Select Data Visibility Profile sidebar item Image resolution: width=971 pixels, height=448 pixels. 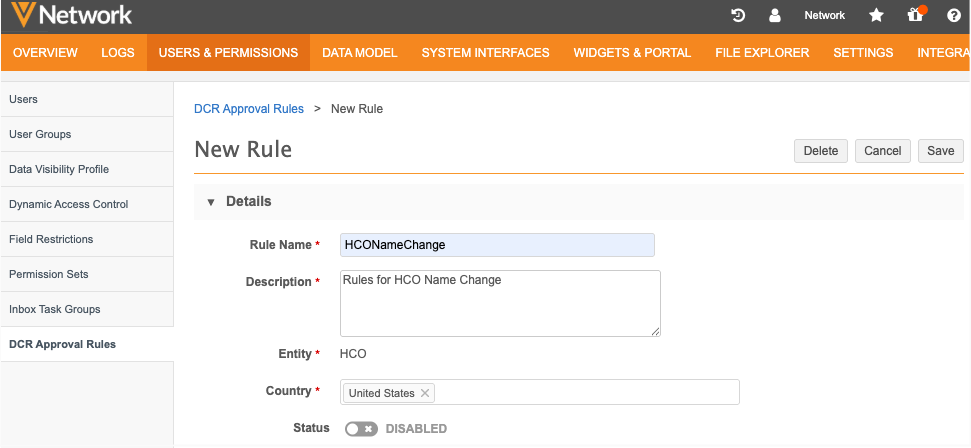point(87,169)
